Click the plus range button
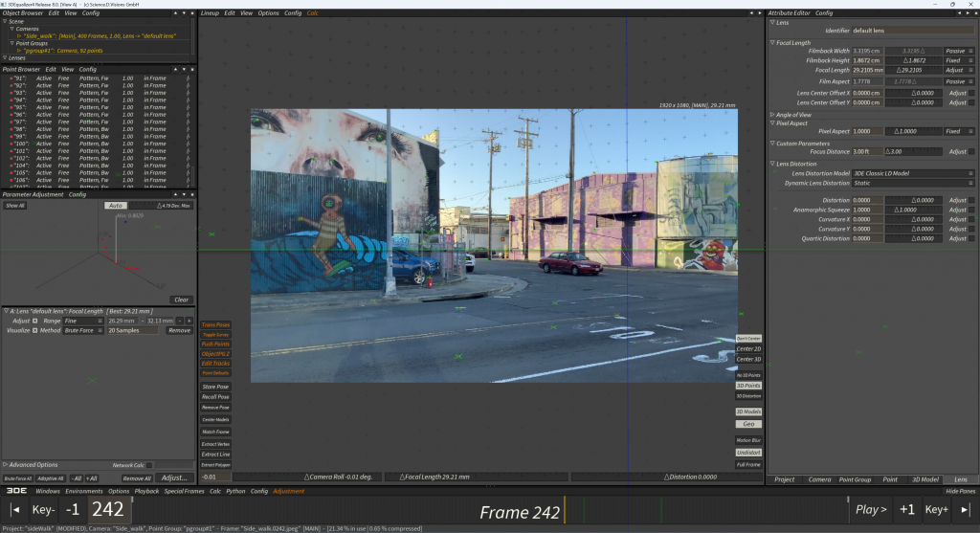 189,321
